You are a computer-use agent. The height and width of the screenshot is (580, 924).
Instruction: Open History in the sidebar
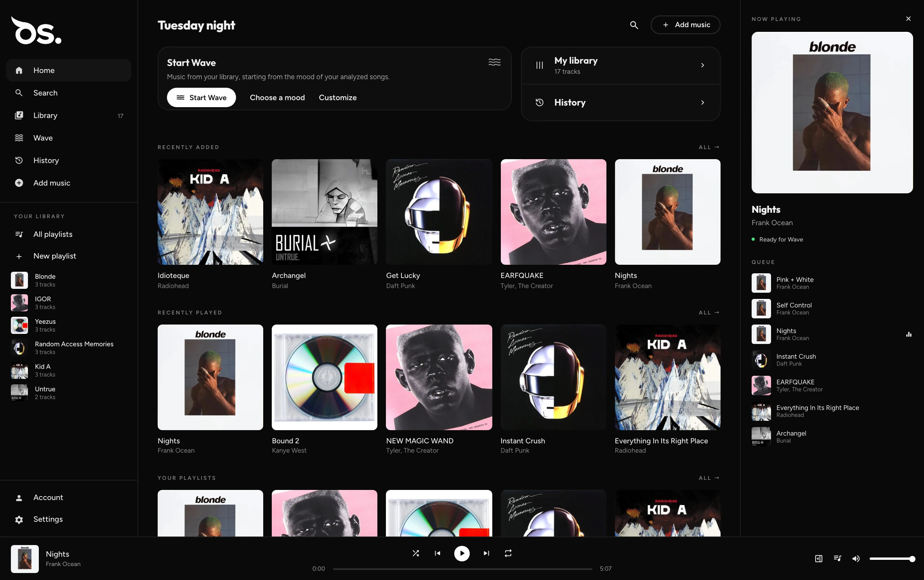click(69, 160)
